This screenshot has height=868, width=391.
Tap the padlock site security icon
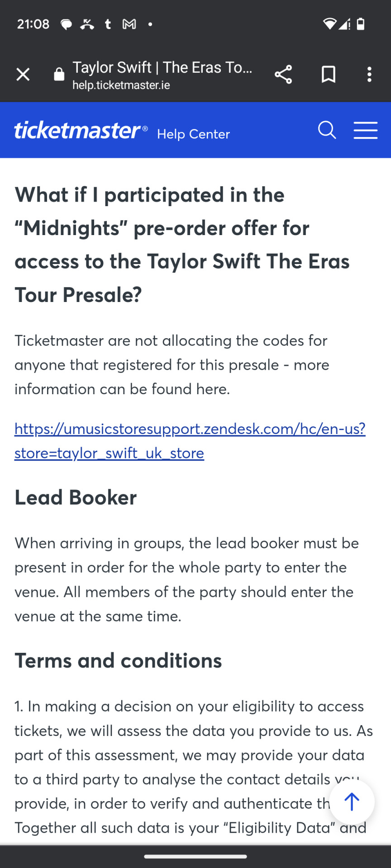pos(59,75)
